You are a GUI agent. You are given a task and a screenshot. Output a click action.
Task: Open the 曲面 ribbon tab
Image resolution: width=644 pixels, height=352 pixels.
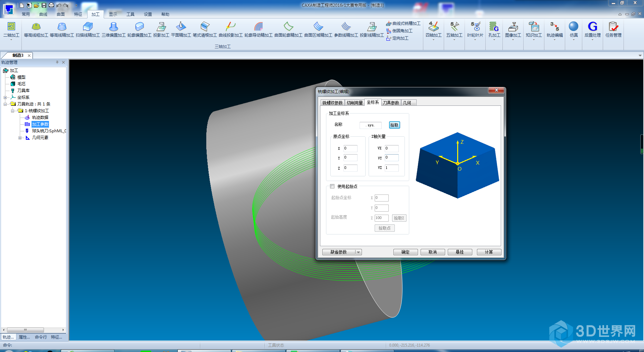pos(61,14)
